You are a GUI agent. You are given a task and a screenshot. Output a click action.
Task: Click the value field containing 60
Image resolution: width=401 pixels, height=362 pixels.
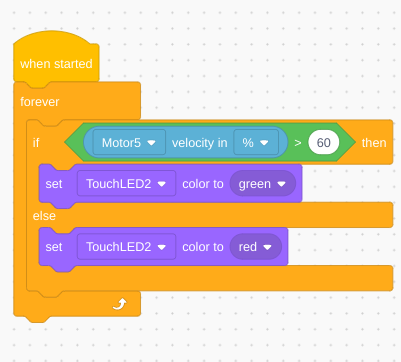(x=324, y=143)
